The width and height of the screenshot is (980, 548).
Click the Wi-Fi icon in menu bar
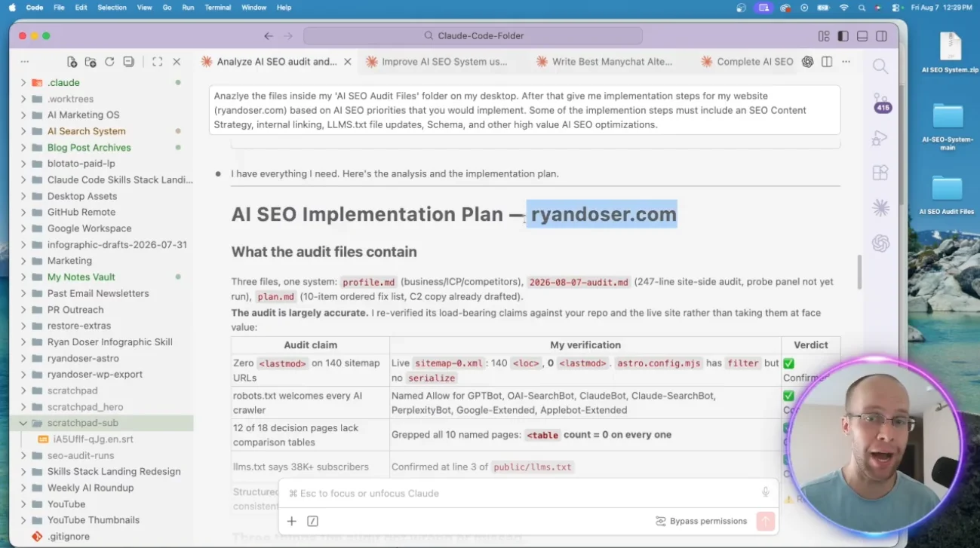843,8
